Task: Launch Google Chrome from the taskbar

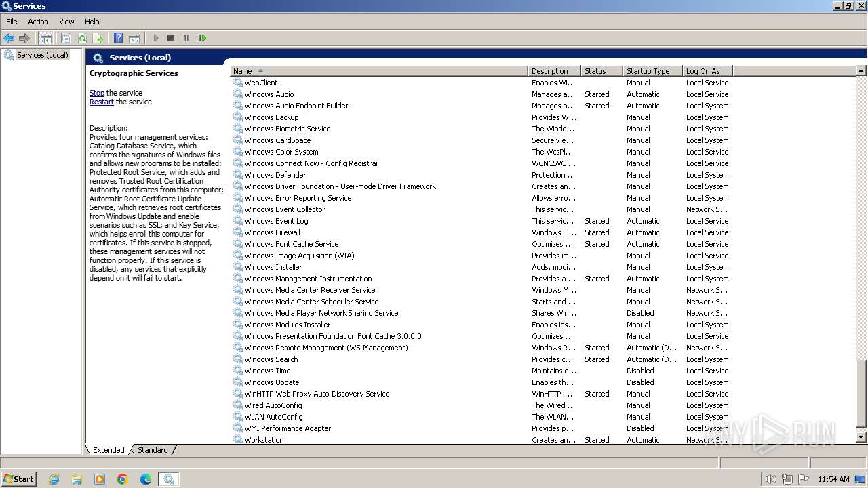Action: tap(123, 479)
